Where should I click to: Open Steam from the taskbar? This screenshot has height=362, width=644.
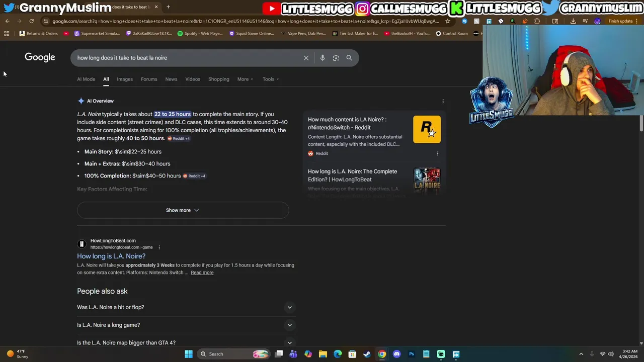(x=367, y=354)
